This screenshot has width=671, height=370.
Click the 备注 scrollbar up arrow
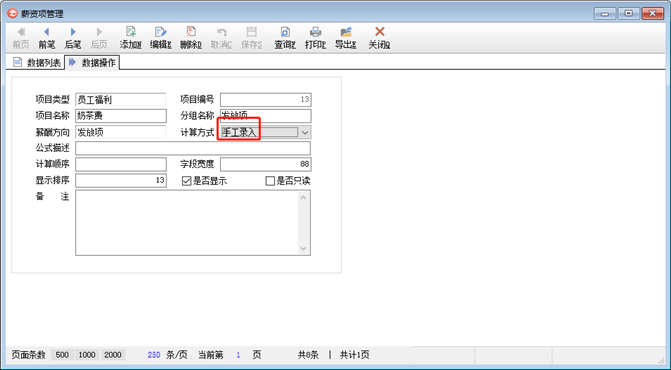click(303, 198)
